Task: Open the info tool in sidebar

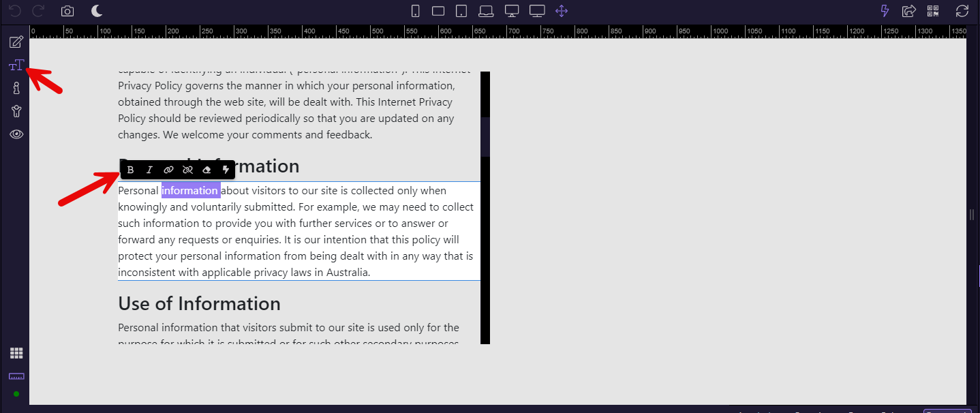Action: coord(16,88)
